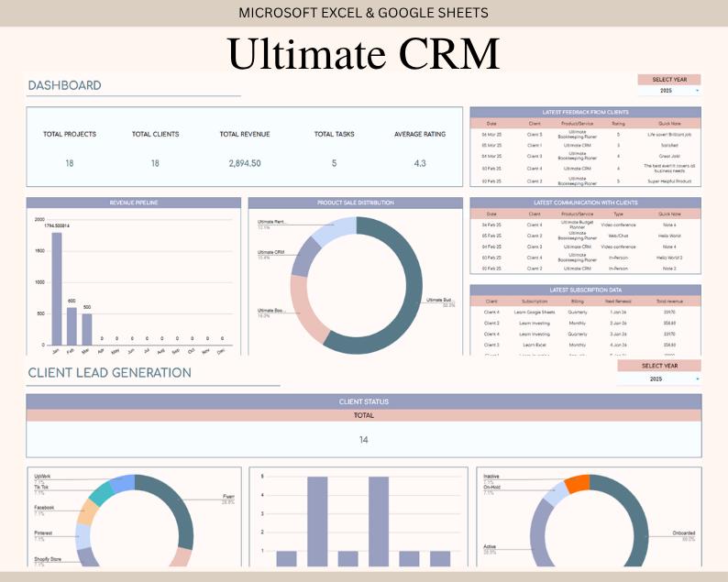Screen dimensions: 728x582
Task: Click the On-Hold label on status donut
Action: tap(491, 488)
